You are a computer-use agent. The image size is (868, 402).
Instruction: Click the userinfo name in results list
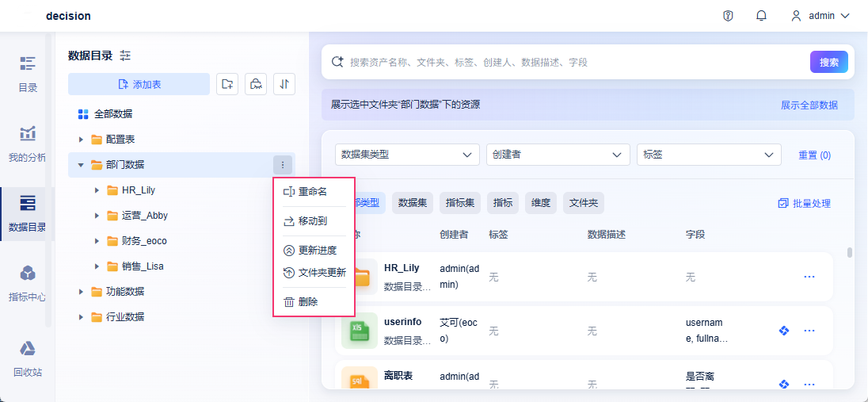(402, 322)
